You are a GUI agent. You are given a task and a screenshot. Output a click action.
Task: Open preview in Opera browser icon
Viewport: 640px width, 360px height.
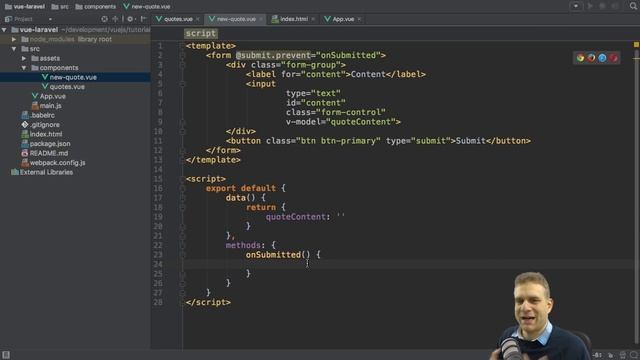tap(613, 58)
